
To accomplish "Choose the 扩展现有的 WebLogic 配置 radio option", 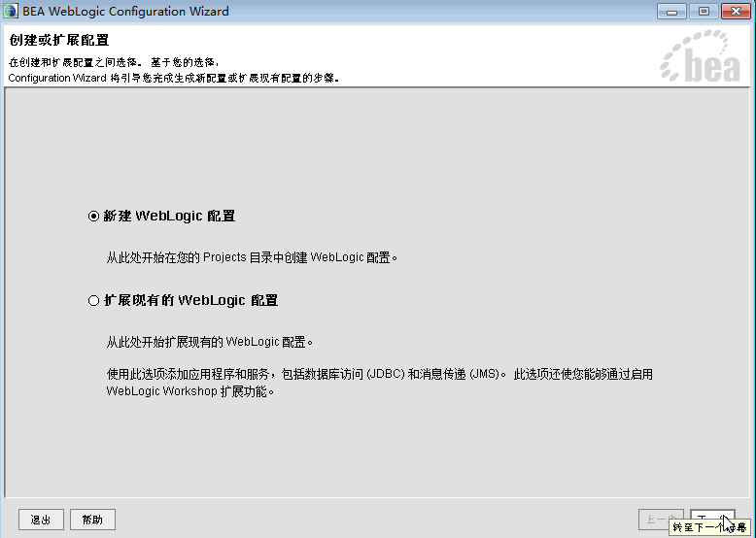I will tap(93, 301).
